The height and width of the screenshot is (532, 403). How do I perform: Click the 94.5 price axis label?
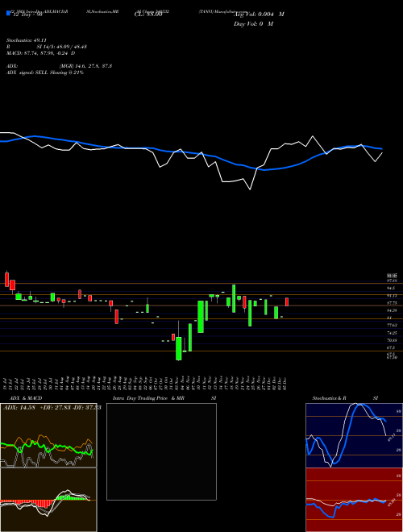(x=392, y=288)
